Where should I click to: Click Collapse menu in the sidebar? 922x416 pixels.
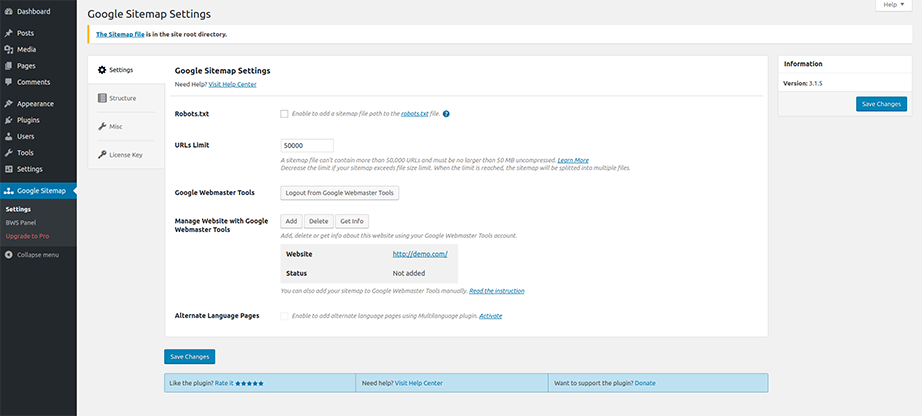click(x=38, y=255)
